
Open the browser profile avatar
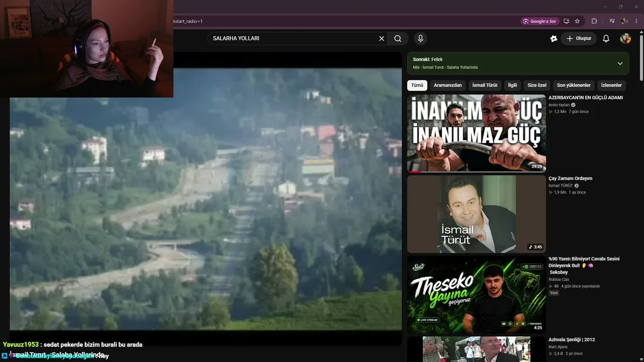point(624,21)
